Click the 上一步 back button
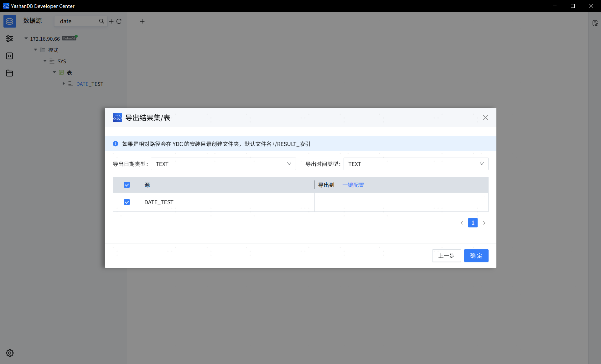Viewport: 601px width, 364px height. click(x=446, y=256)
